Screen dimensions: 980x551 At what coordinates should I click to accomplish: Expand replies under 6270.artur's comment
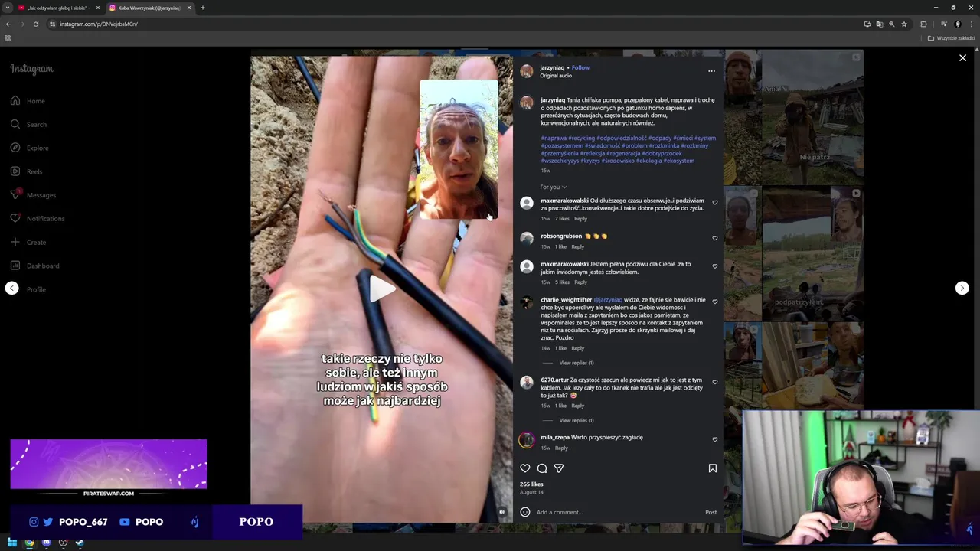click(577, 420)
